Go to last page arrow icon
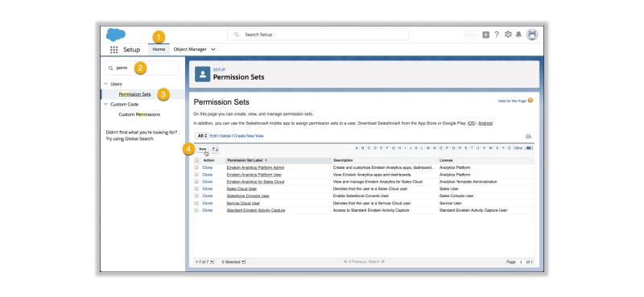 (383, 262)
